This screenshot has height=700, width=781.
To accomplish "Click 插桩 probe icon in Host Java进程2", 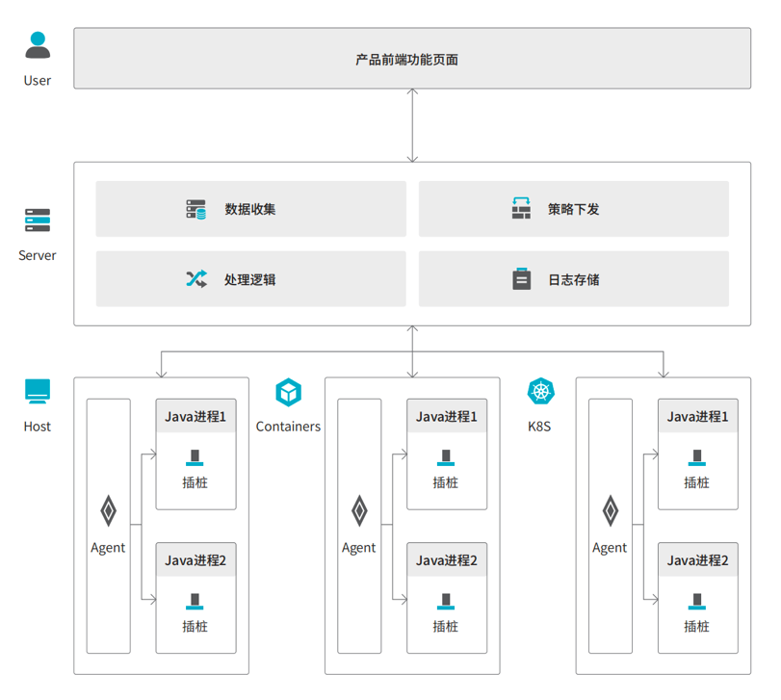I will pos(195,602).
